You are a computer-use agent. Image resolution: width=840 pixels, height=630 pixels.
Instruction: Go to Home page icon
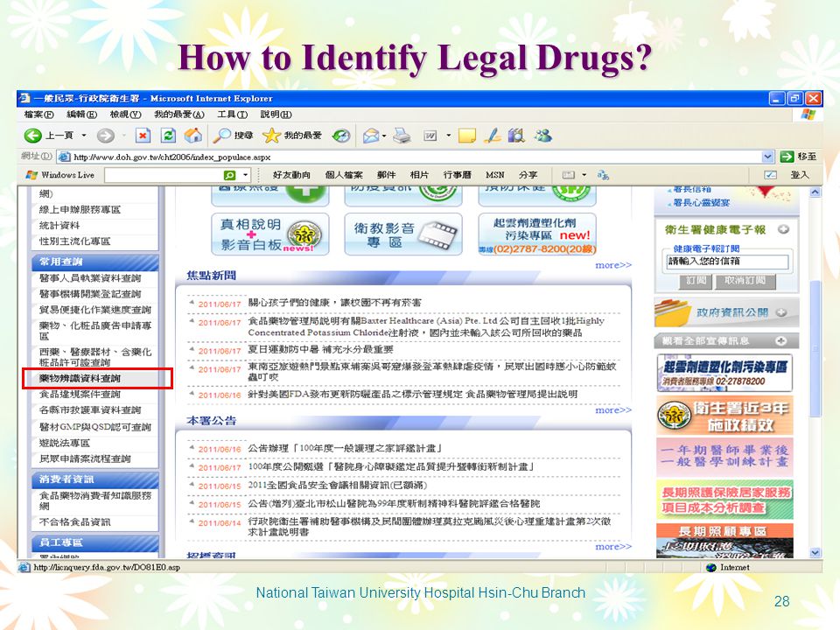[x=193, y=136]
